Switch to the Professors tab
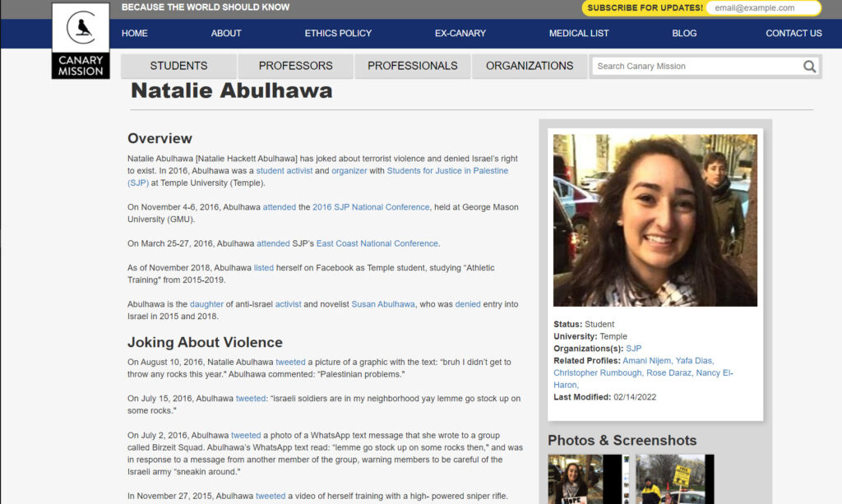The height and width of the screenshot is (504, 842). (x=296, y=66)
